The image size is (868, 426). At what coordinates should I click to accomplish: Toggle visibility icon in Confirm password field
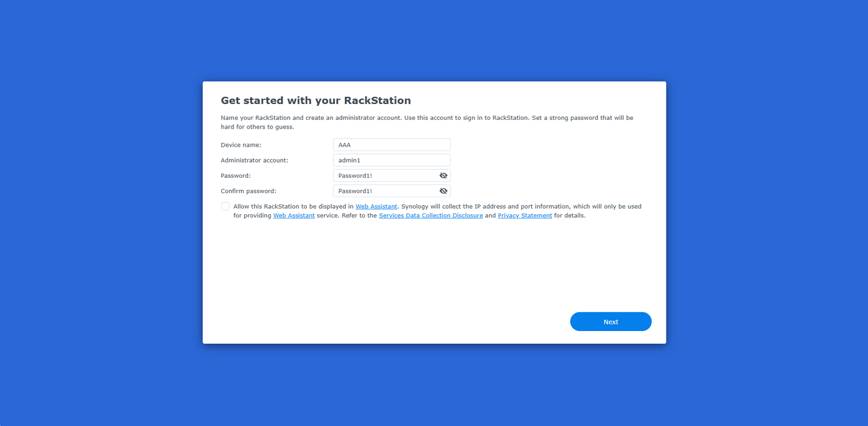[x=443, y=191]
